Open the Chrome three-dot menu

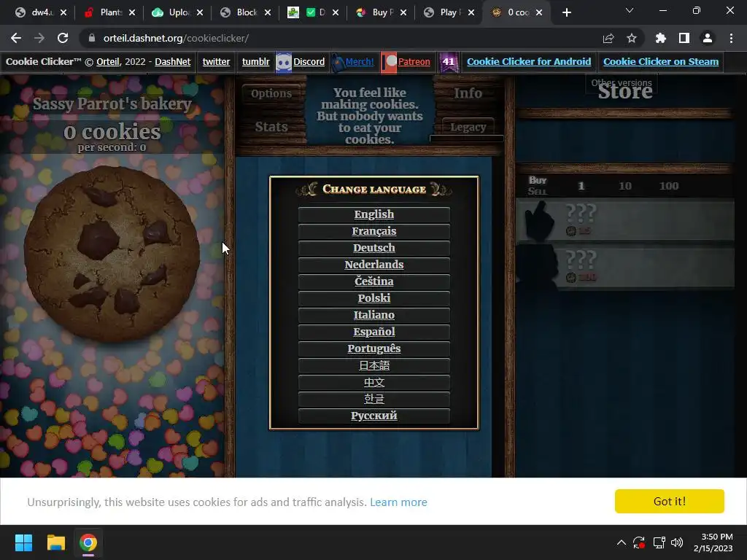click(x=731, y=38)
